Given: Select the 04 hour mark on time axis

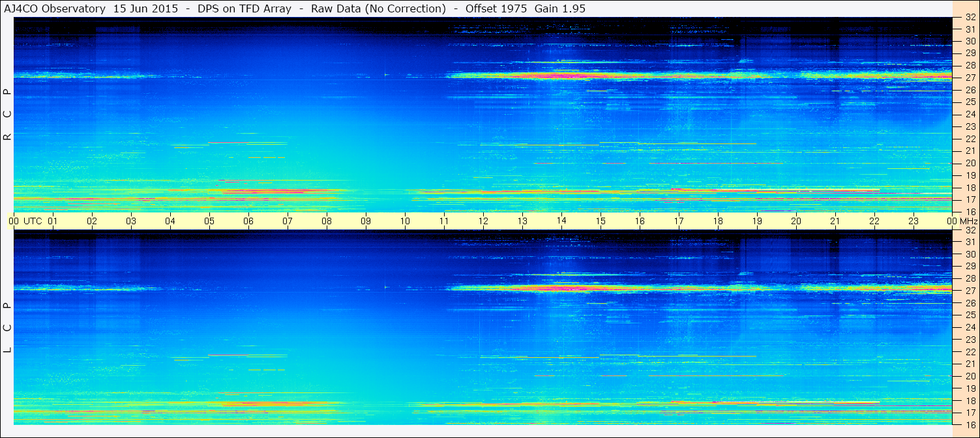Looking at the screenshot, I should pos(170,221).
